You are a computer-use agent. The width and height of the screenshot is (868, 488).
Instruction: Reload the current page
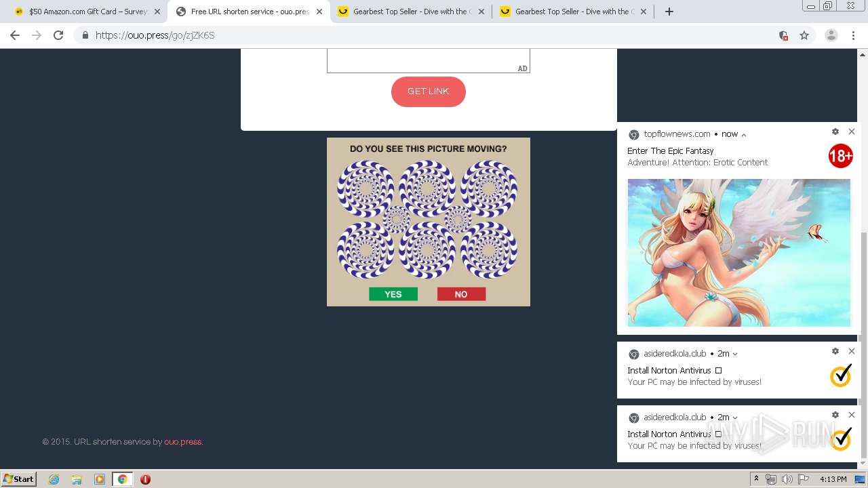(x=58, y=35)
